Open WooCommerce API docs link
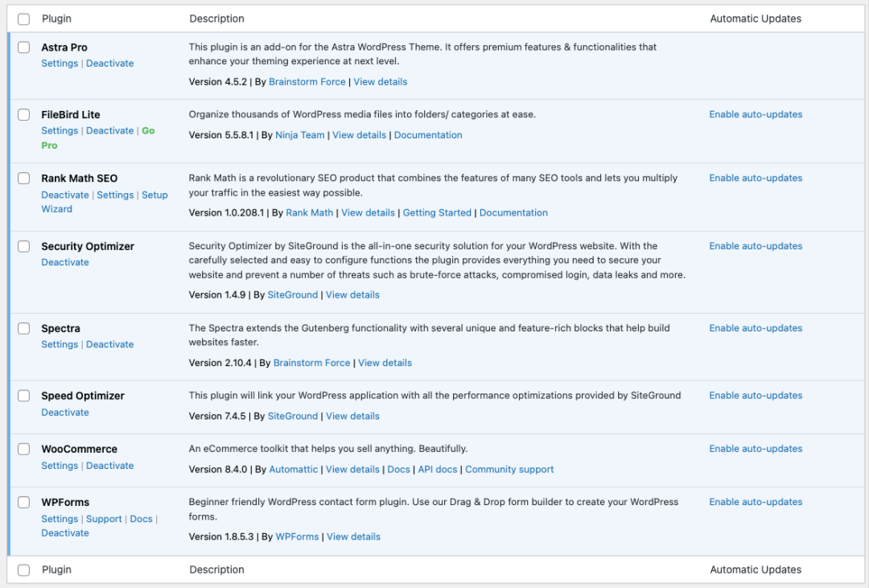Viewport: 869px width, 588px height. point(437,469)
